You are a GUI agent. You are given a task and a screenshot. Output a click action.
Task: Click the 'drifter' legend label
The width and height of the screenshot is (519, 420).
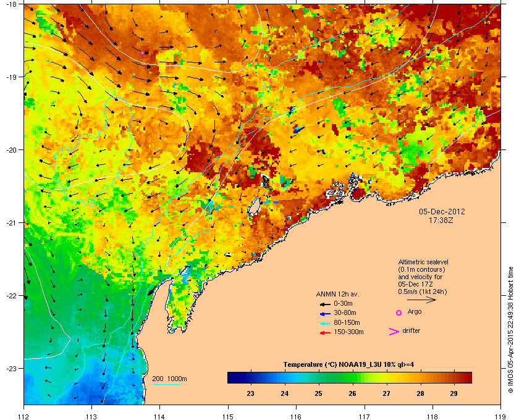411,330
